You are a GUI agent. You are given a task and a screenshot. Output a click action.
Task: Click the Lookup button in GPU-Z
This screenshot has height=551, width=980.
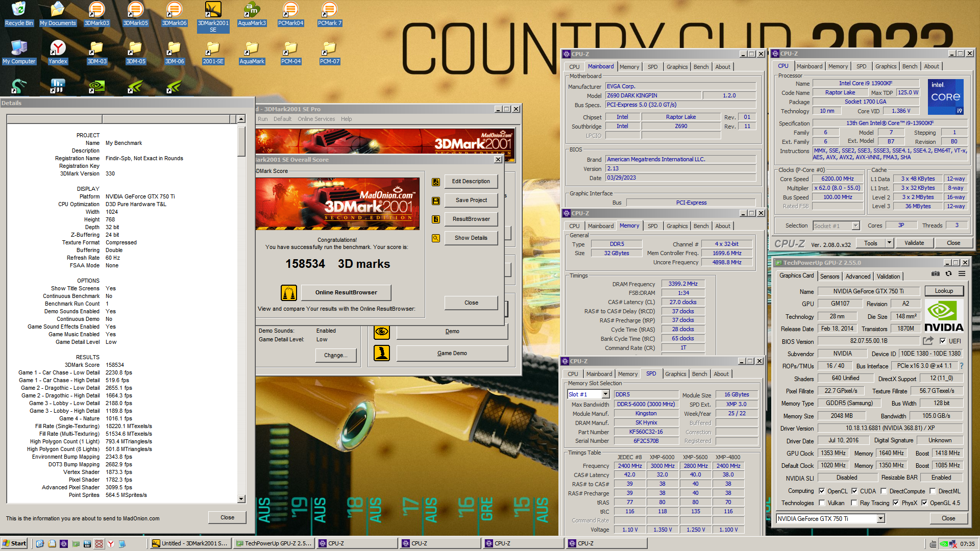[x=944, y=291]
